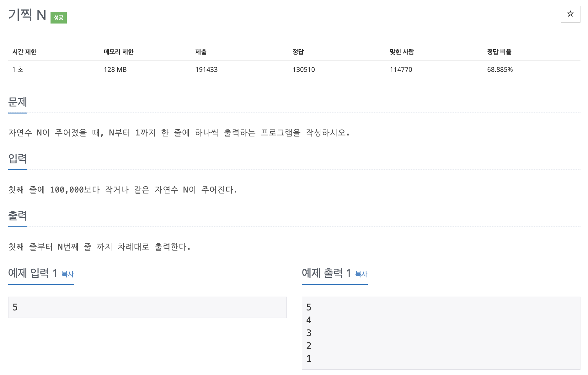Viewport: 588px width, 375px height.
Task: Click the submissions count 191433
Action: pyautogui.click(x=206, y=69)
